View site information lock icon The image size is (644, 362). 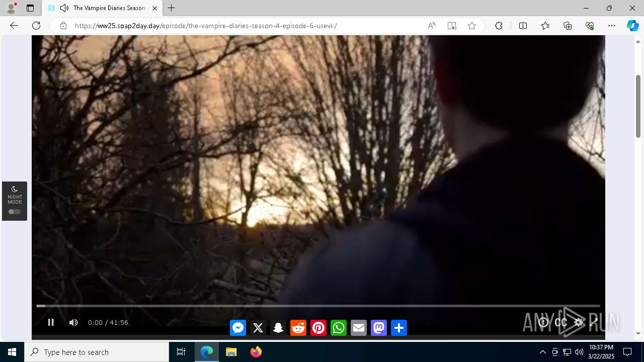[x=63, y=26]
